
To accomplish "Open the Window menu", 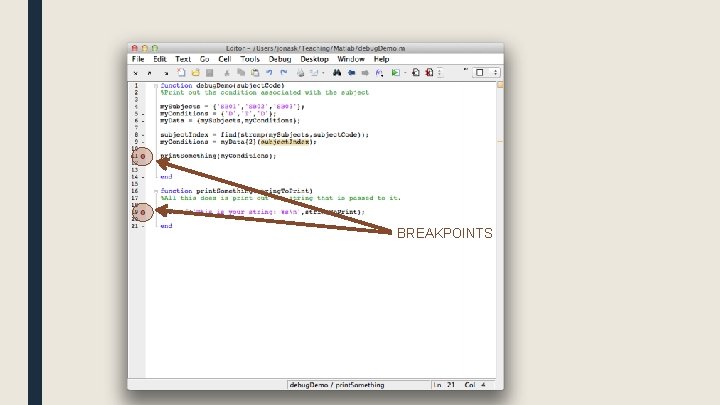I will point(351,59).
